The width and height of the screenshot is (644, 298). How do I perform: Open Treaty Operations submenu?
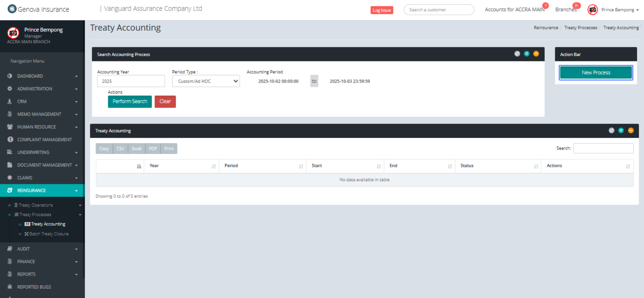36,205
